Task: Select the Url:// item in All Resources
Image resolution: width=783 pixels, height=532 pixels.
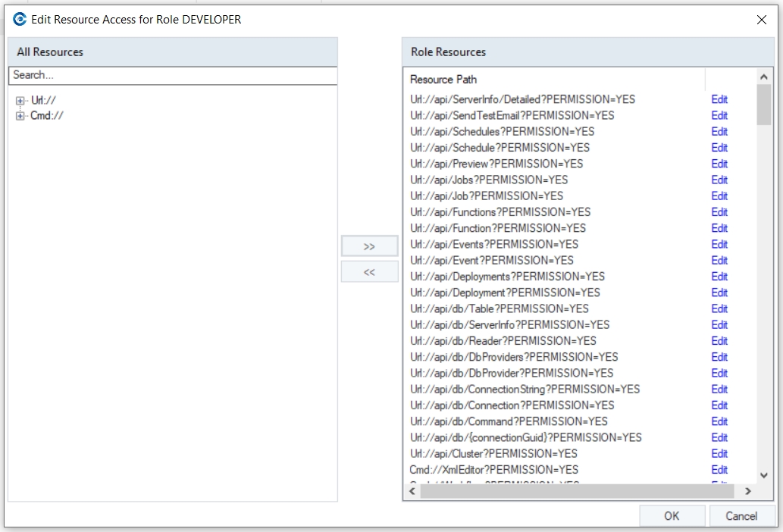Action: click(43, 100)
